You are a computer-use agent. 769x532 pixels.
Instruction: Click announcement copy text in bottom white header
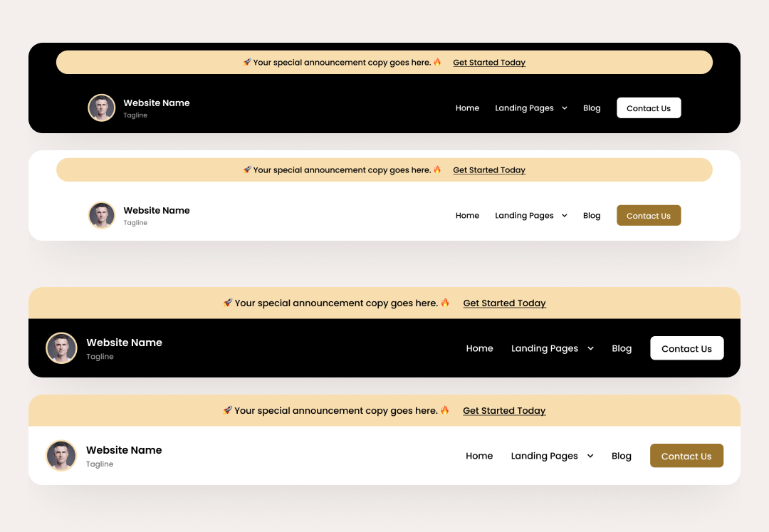336,410
